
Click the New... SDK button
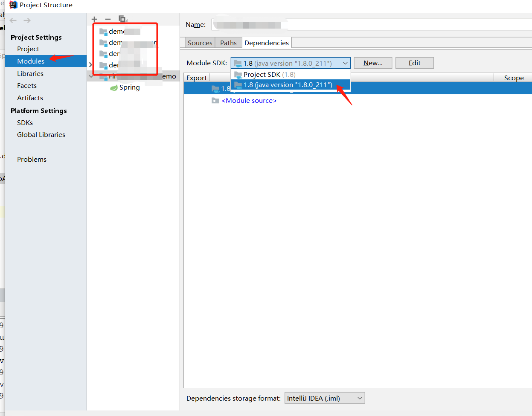[373, 63]
